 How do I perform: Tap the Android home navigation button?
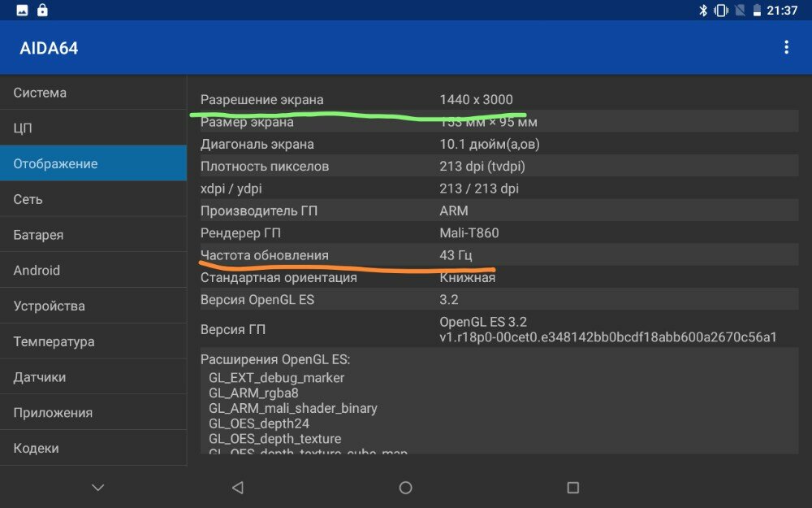405,487
